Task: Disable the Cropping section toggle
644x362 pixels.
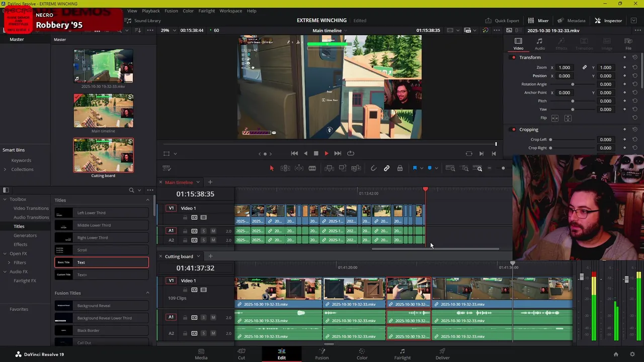Action: click(513, 130)
